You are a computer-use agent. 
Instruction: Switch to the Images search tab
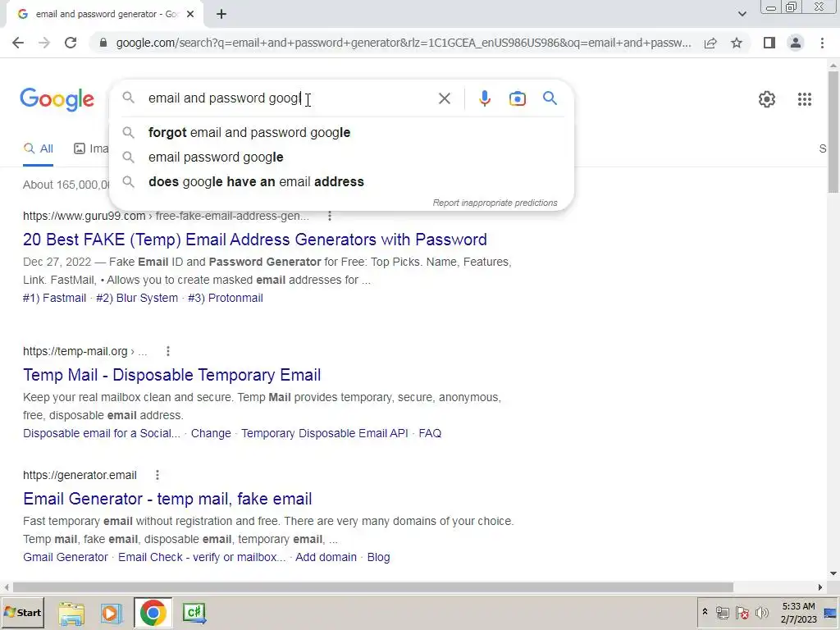click(91, 149)
